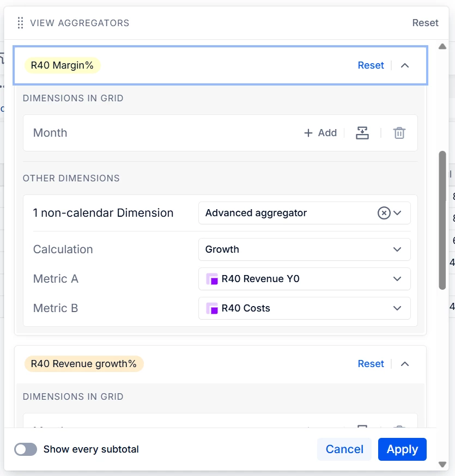The height and width of the screenshot is (476, 455).
Task: Click the vertical scrollbar thumb
Action: pos(442,220)
